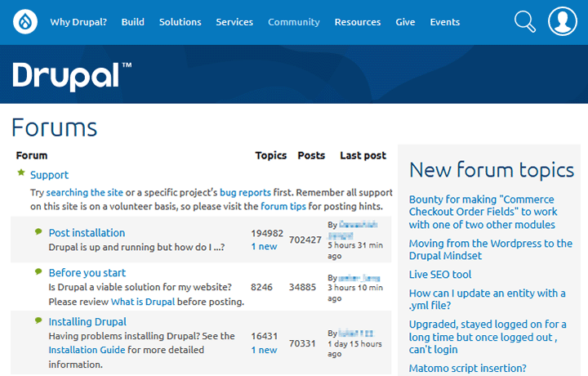Go to the Resources menu
Viewport: 588px width, 376px height.
357,22
